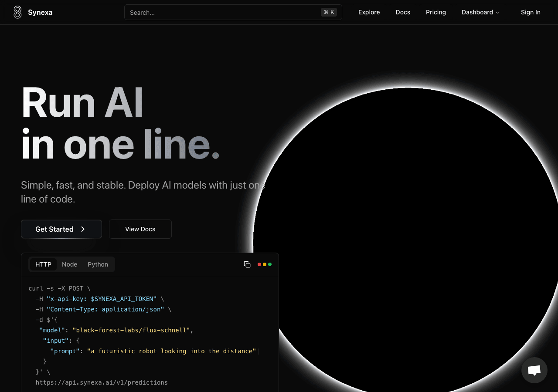558x392 pixels.
Task: Focus the Search input field
Action: [233, 12]
